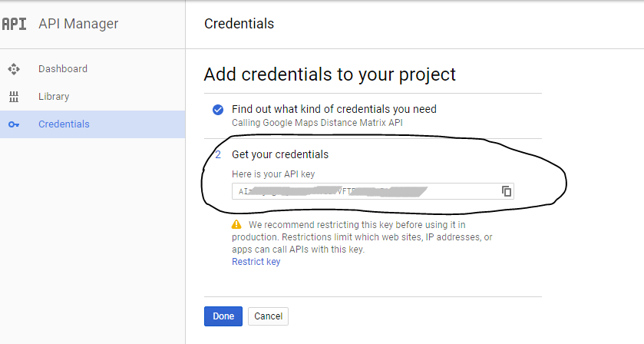This screenshot has width=644, height=344.
Task: Click the Dashboard icon in sidebar
Action: click(14, 69)
